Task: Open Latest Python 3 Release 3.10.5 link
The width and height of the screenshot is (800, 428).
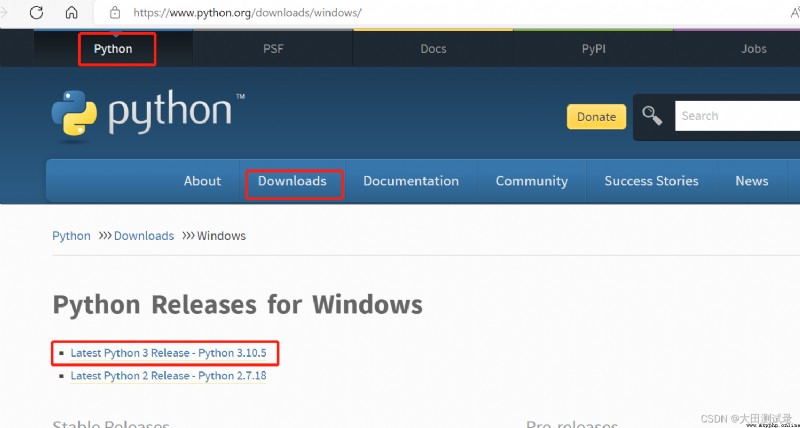Action: (168, 353)
